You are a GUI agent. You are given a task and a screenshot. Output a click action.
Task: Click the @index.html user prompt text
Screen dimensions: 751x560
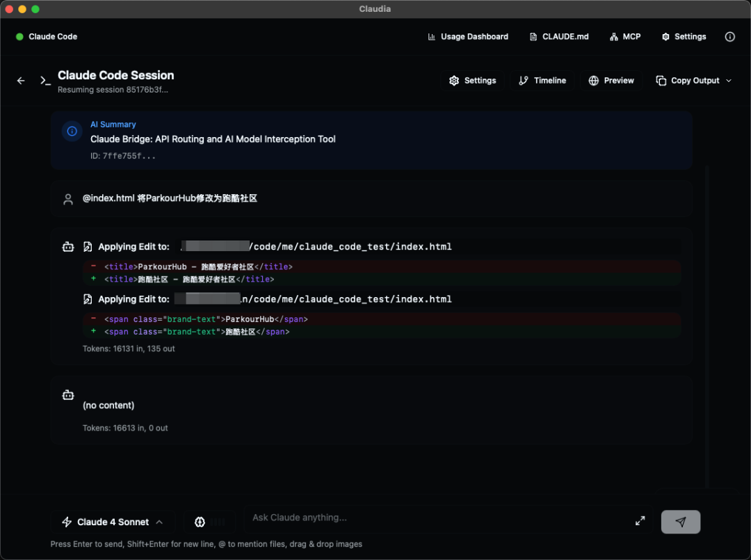pos(170,198)
